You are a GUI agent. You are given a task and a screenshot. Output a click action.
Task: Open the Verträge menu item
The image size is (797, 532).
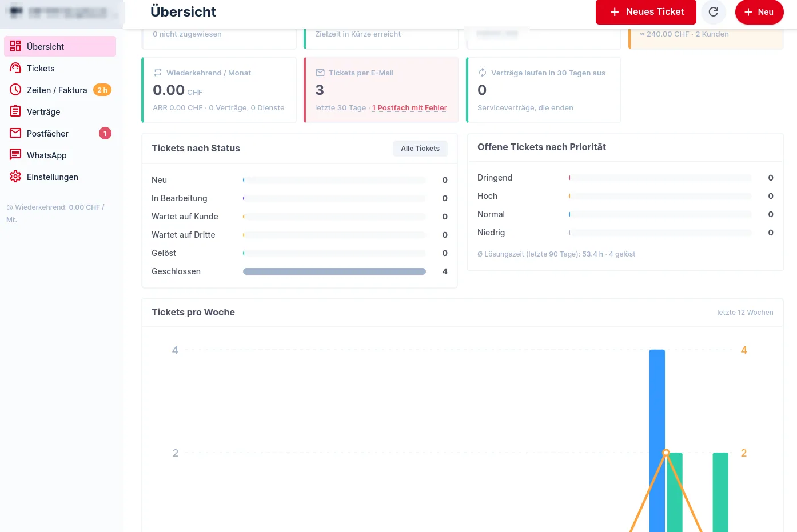(60, 111)
